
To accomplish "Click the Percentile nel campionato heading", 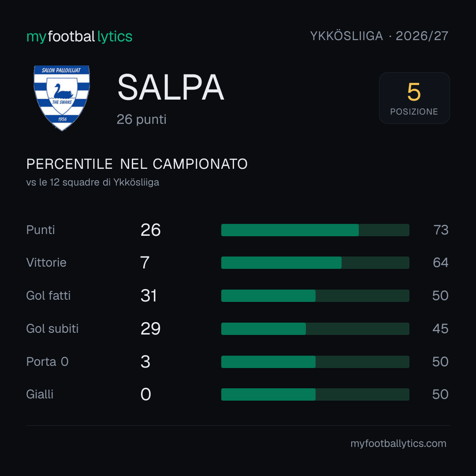I will (137, 164).
